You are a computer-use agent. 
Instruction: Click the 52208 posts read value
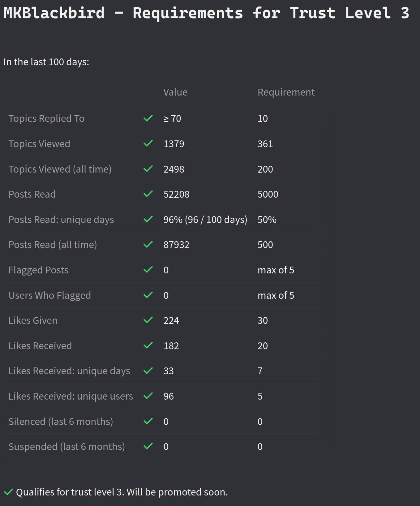point(176,194)
